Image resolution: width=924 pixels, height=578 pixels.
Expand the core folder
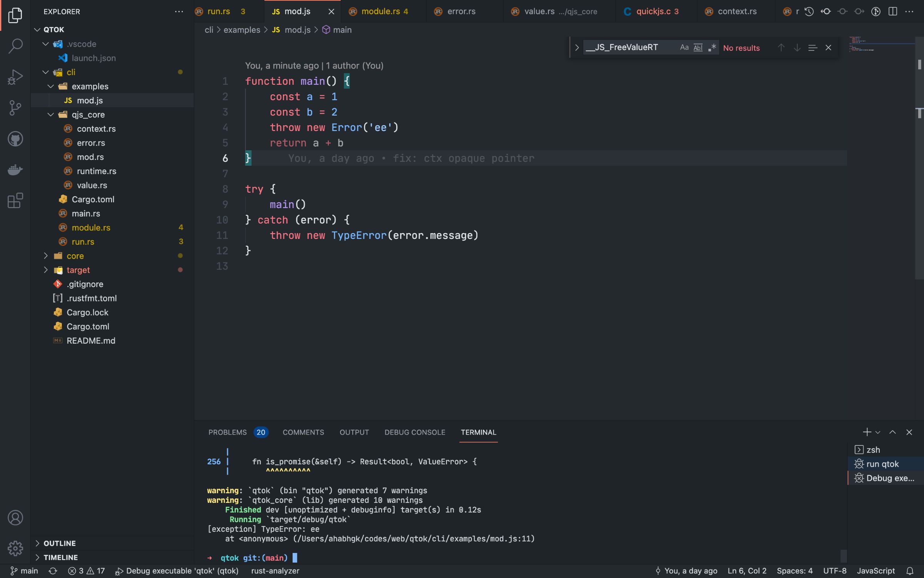pos(75,256)
